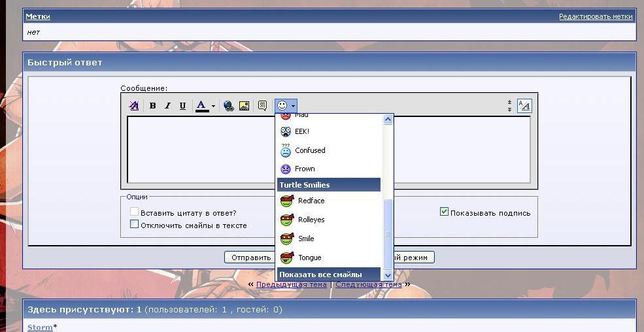Image resolution: width=644 pixels, height=332 pixels.
Task: Click the Здесь присутствуют: 1 header text
Action: [x=84, y=309]
